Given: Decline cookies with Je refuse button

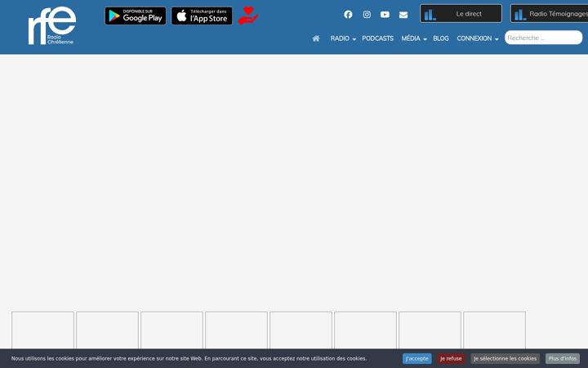Looking at the screenshot, I should click(451, 359).
